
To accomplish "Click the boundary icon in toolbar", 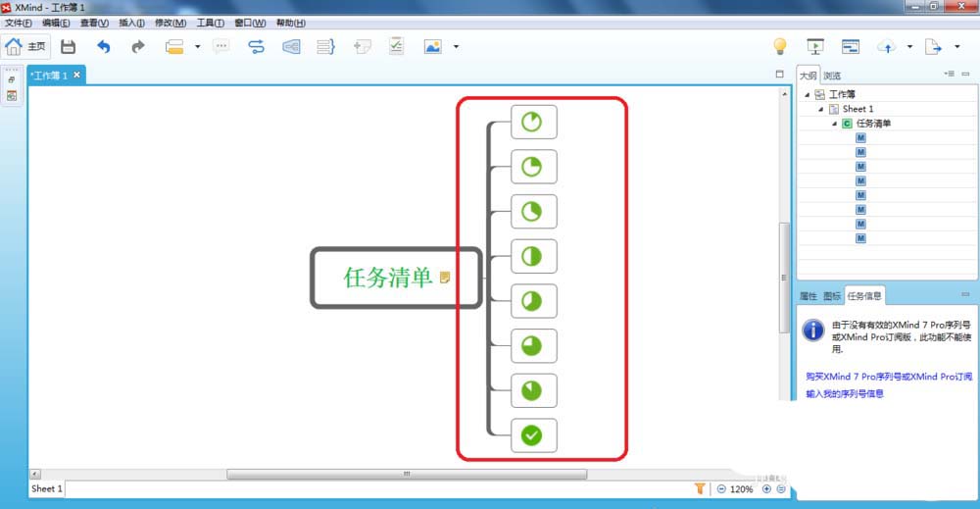I will coord(291,46).
